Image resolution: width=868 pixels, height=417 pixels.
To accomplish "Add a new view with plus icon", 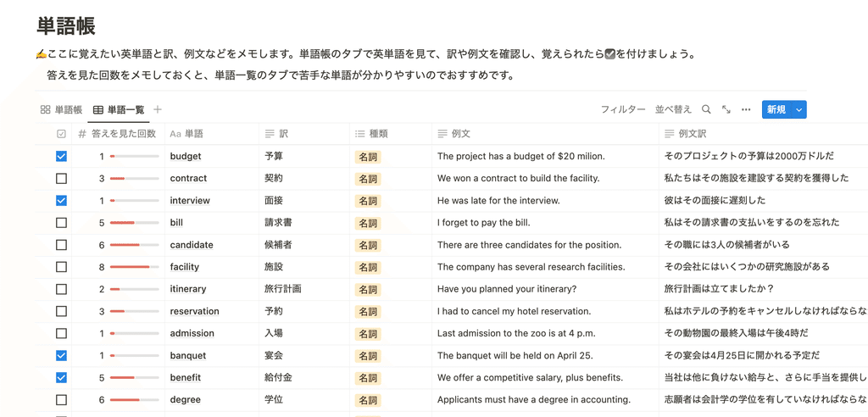I will click(x=158, y=109).
